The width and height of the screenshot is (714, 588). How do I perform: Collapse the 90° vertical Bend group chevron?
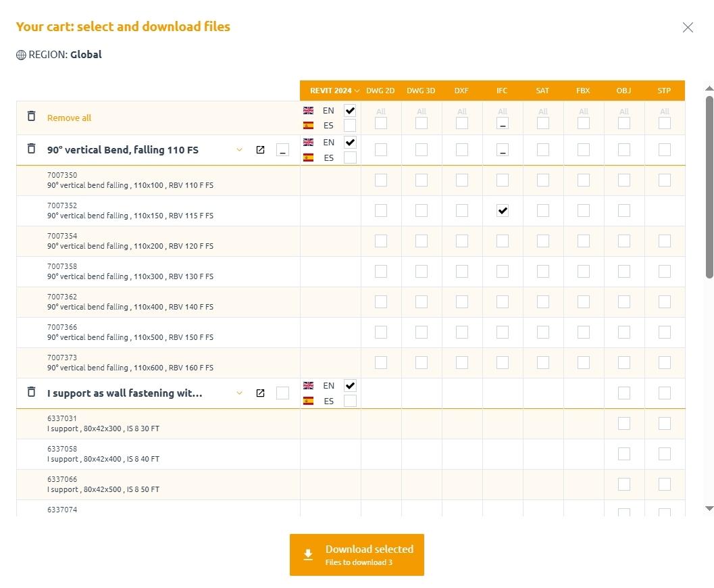[239, 150]
